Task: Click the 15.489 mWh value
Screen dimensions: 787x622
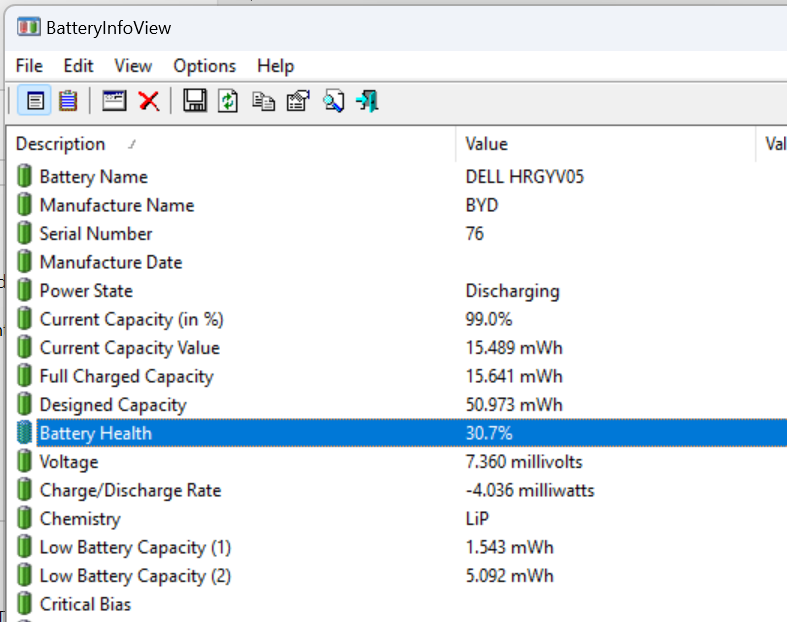Action: [514, 347]
